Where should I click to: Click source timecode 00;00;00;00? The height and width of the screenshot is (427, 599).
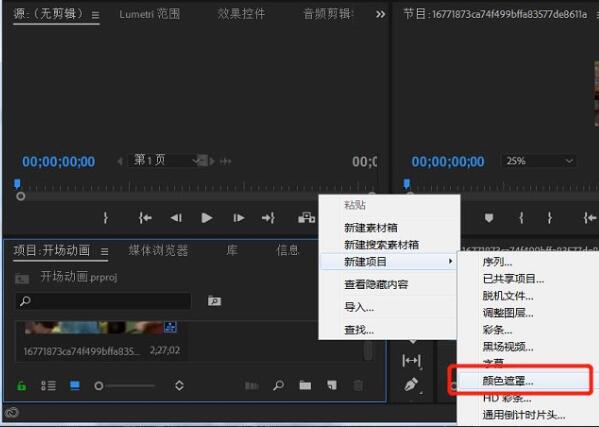(x=58, y=161)
